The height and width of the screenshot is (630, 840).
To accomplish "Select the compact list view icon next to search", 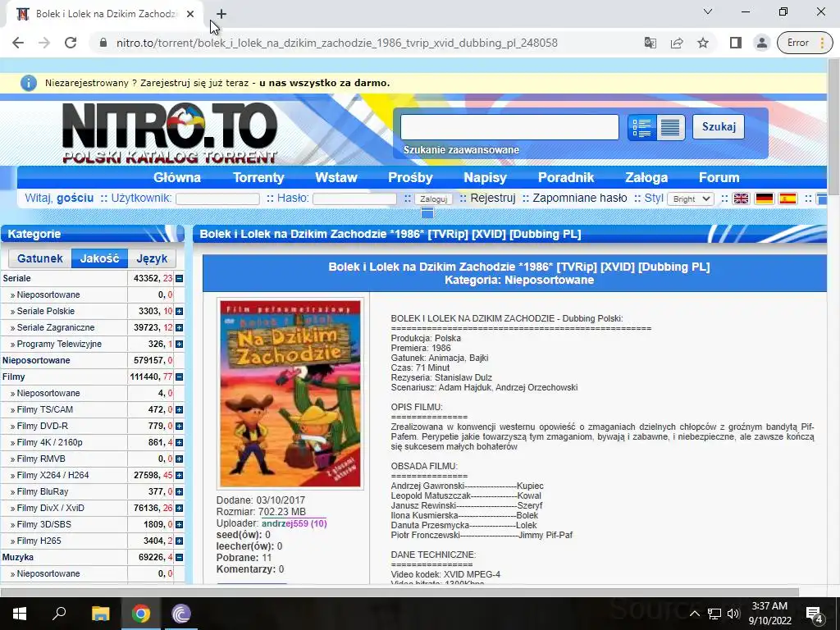I will pos(670,127).
